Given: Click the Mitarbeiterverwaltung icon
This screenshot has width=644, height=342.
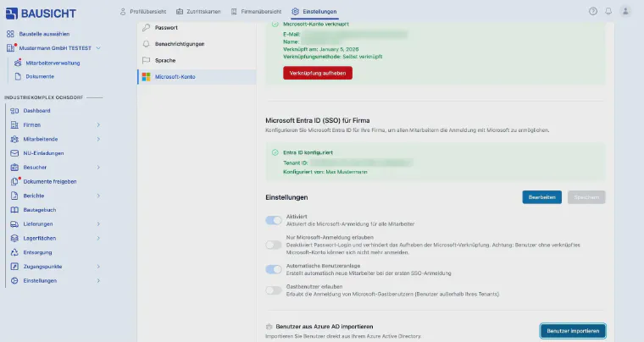Looking at the screenshot, I should tap(17, 63).
